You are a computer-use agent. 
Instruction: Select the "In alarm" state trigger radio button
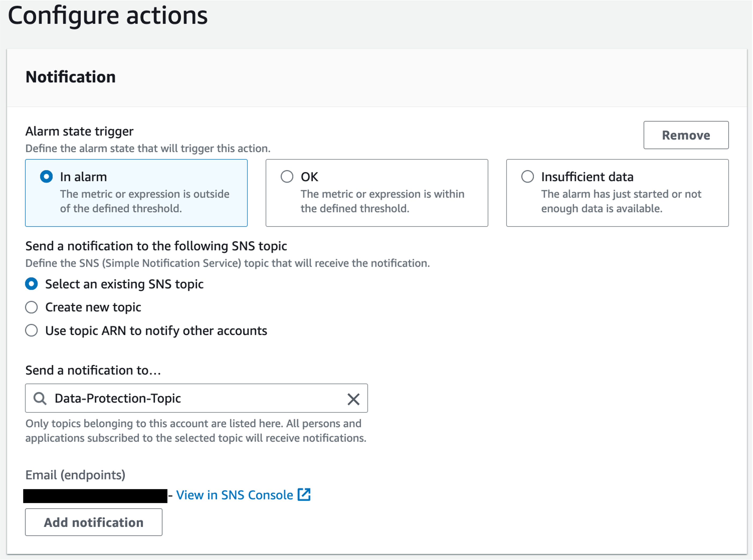46,176
